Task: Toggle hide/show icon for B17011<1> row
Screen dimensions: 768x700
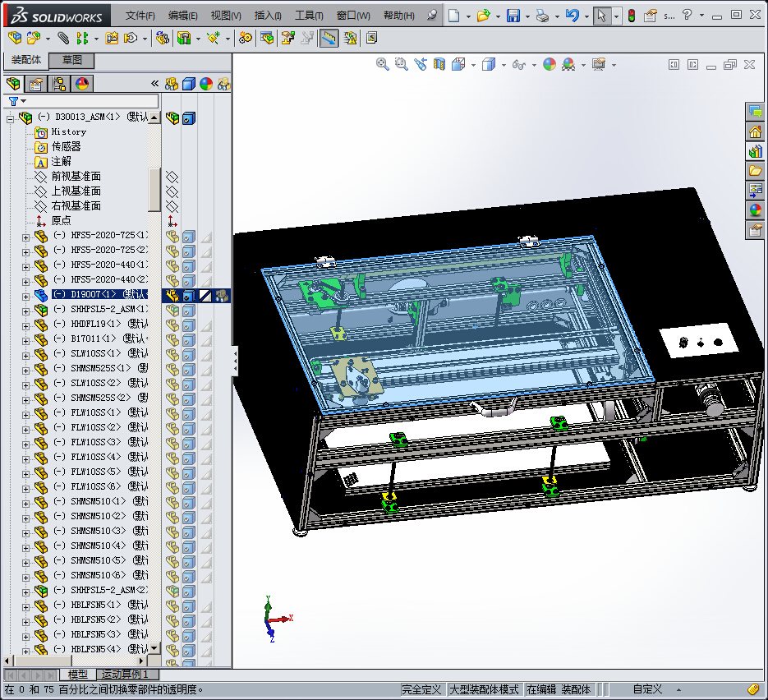Action: click(x=172, y=340)
